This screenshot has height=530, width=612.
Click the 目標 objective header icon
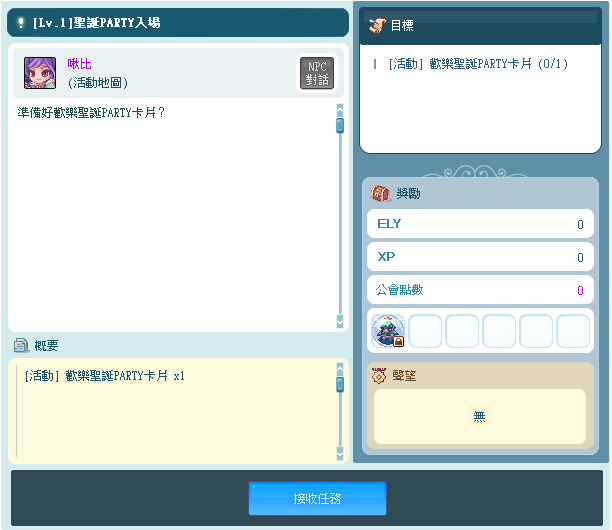[x=377, y=25]
